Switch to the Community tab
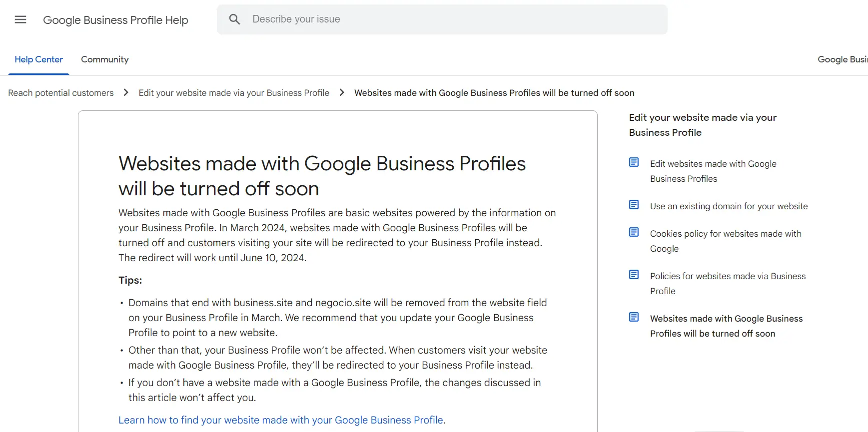The height and width of the screenshot is (432, 868). coord(105,59)
